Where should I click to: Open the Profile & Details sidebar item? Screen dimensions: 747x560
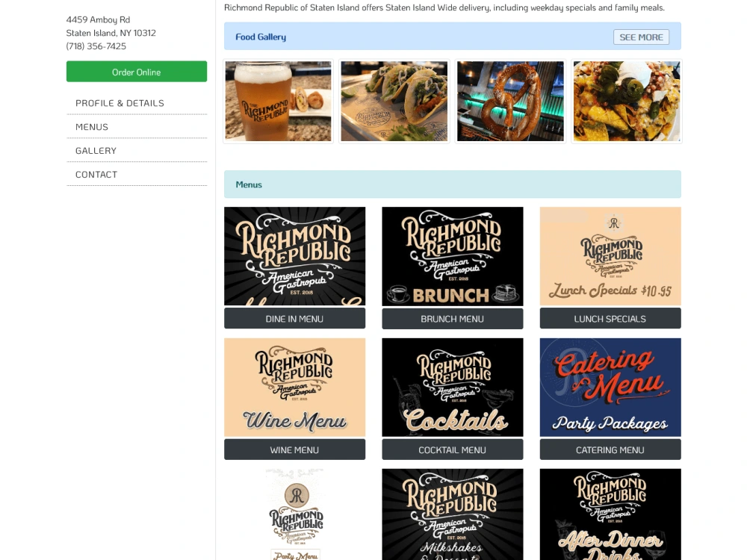pyautogui.click(x=120, y=103)
